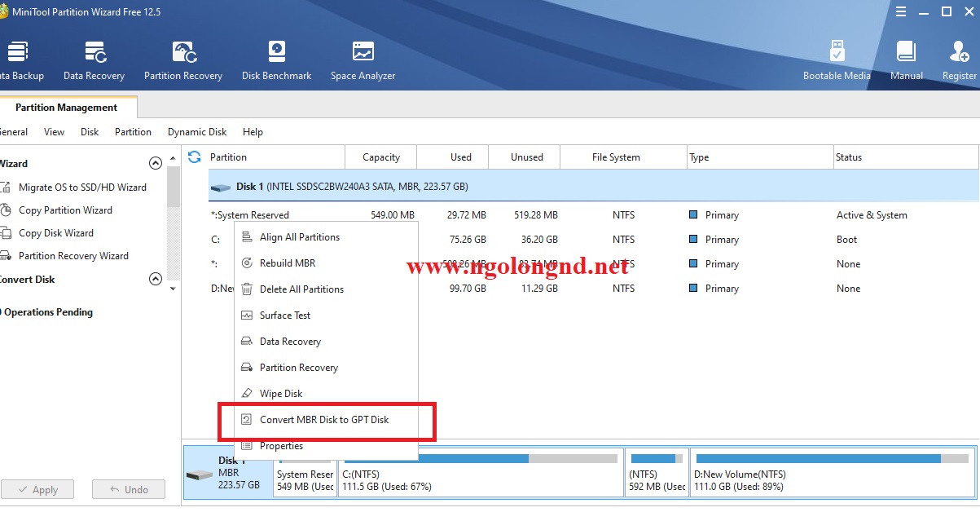This screenshot has width=980, height=512.
Task: Choose Rebuild MBR in context menu
Action: 287,263
